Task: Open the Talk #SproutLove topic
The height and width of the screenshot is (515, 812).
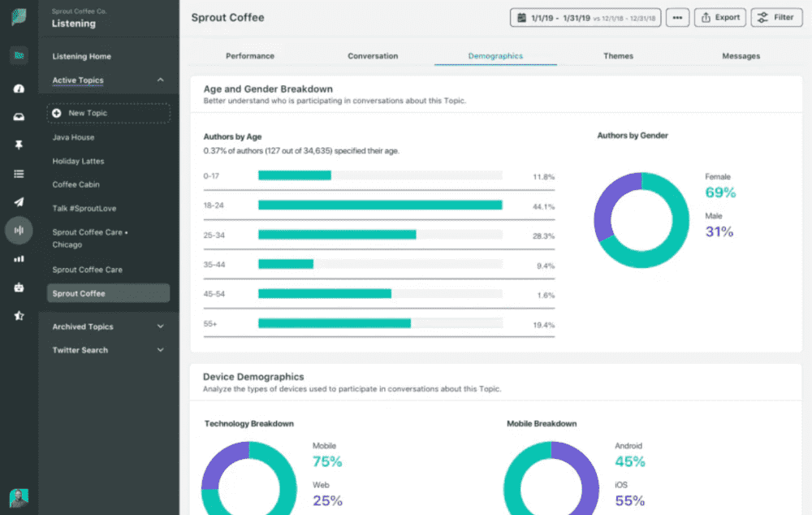Action: pyautogui.click(x=84, y=208)
